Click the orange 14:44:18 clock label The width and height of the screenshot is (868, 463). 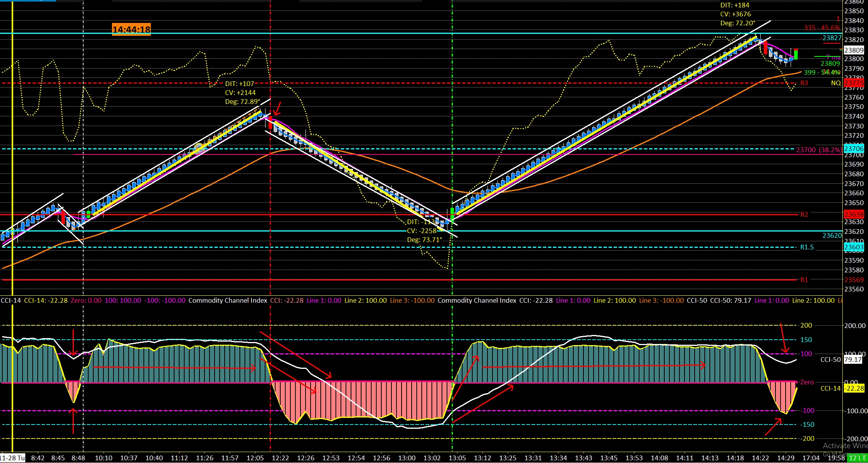(x=131, y=30)
